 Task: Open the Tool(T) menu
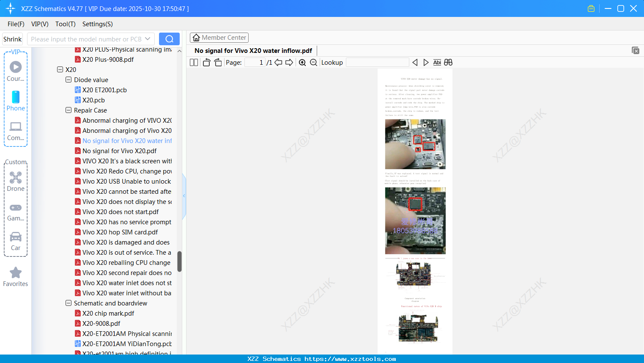point(66,24)
